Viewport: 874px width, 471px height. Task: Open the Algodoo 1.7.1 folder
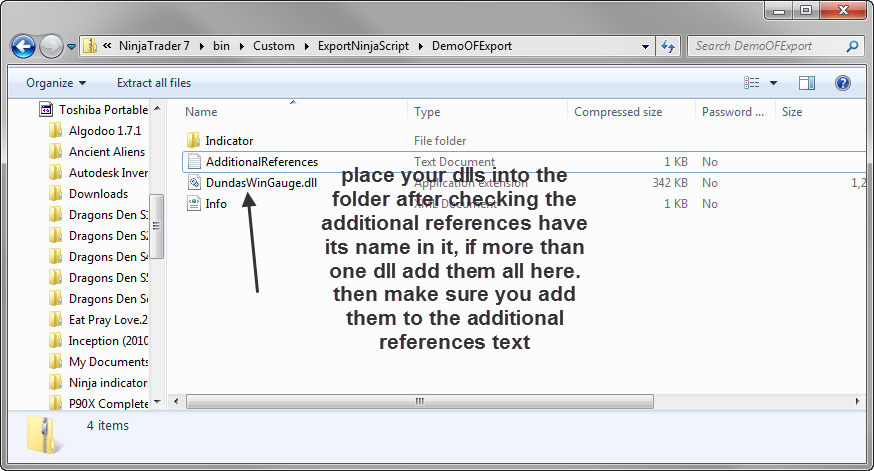tap(105, 130)
